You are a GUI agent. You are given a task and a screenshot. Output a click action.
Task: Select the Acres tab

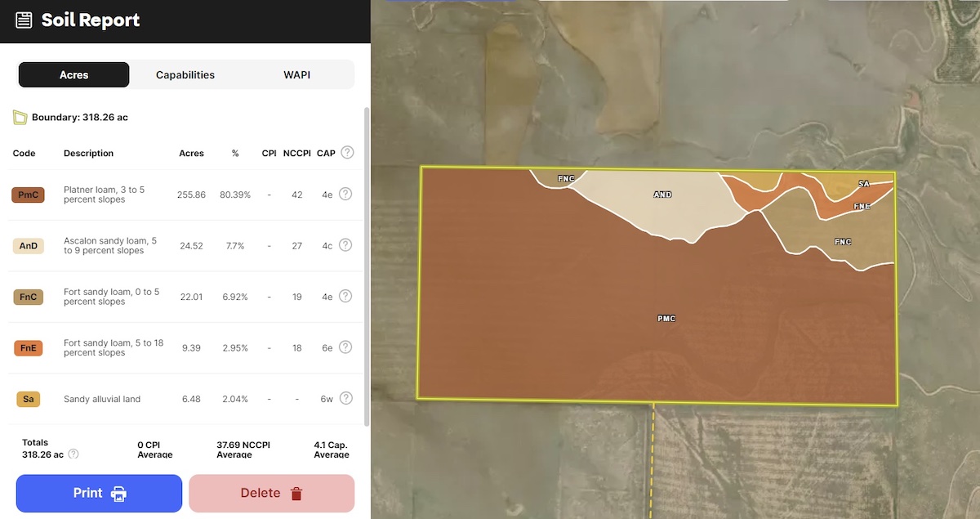pos(74,75)
